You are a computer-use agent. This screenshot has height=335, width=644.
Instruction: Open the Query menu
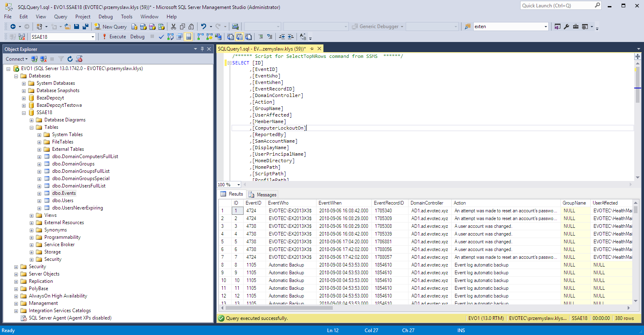tap(60, 17)
